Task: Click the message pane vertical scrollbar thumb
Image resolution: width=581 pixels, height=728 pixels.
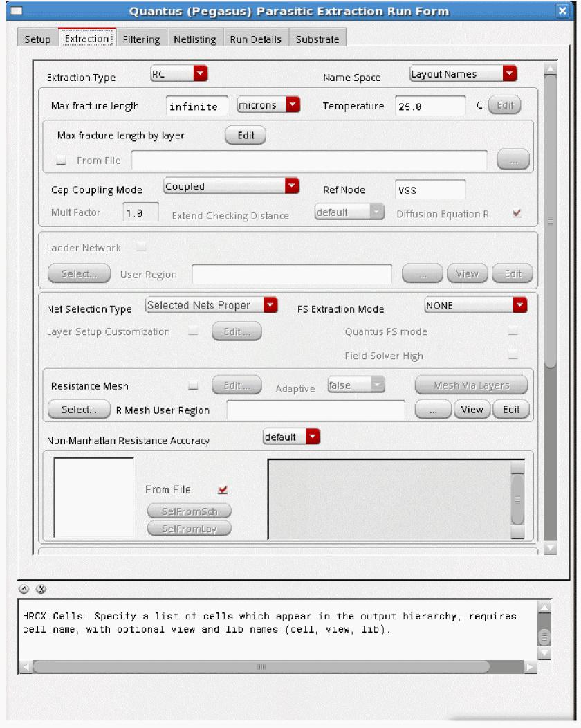Action: point(545,637)
